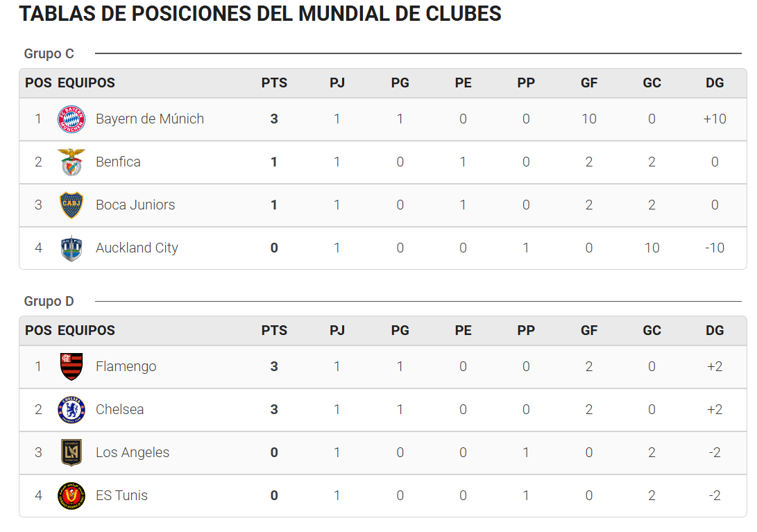
Task: Click the DG column header in Grupo D
Action: pyautogui.click(x=715, y=331)
